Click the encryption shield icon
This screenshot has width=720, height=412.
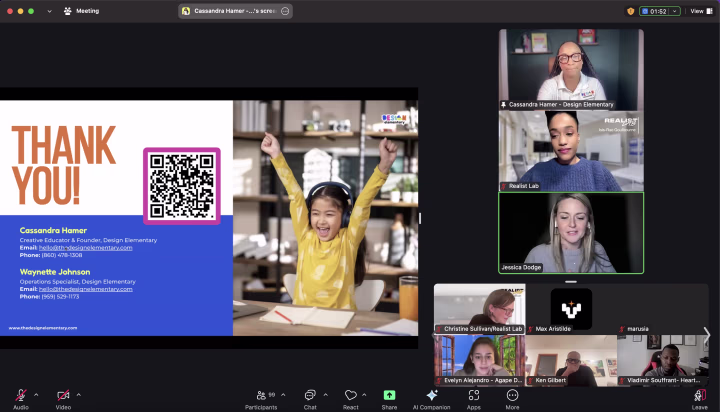[630, 11]
